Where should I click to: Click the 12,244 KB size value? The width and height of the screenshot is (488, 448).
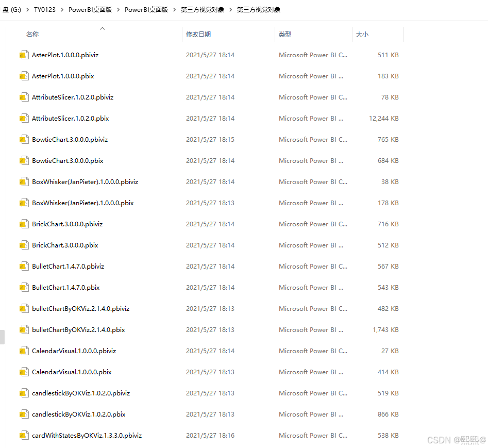384,119
